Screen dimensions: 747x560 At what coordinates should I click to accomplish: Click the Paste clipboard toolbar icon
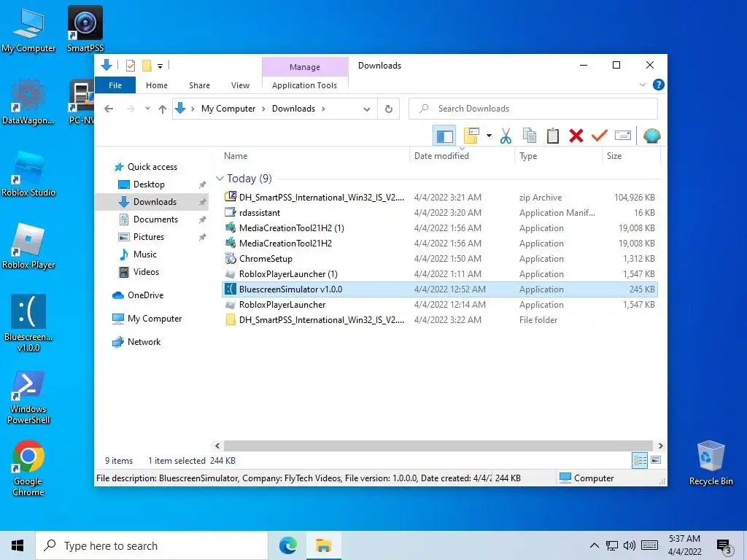click(553, 136)
